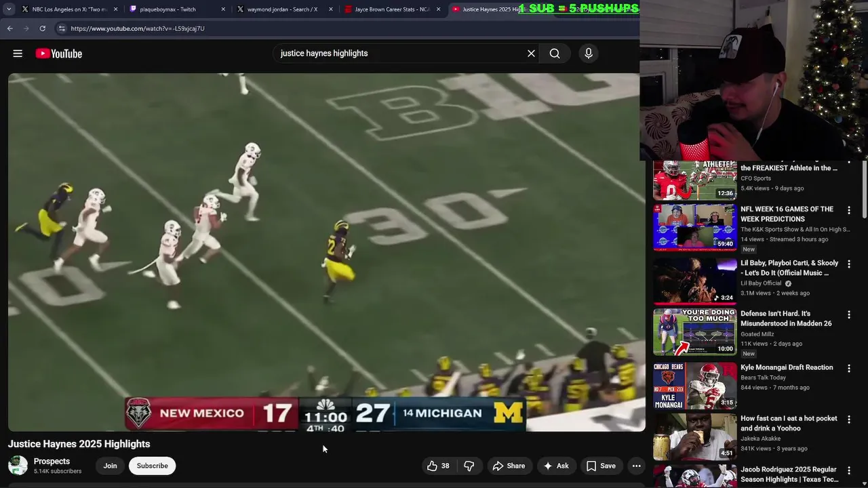Close the Jayce Brown Career Stats tab
868x488 pixels.
coord(439,9)
